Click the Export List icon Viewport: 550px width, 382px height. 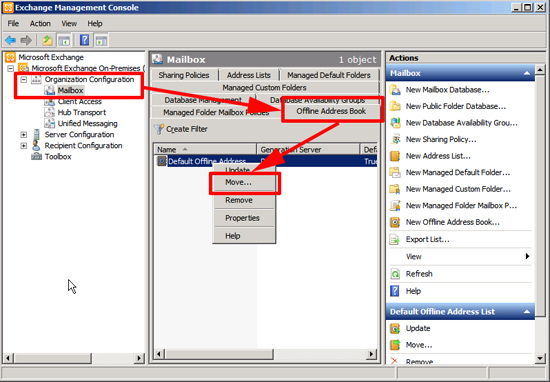tap(395, 240)
